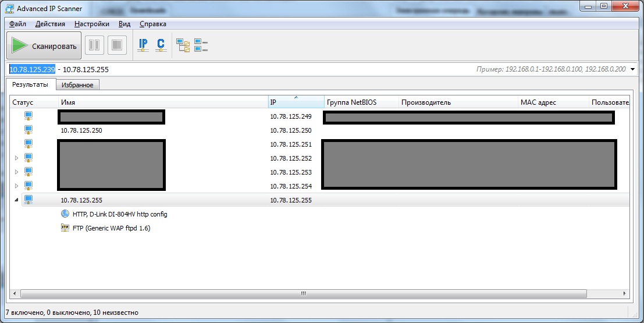Sort results by the Имя column header
The width and height of the screenshot is (644, 323).
point(163,102)
